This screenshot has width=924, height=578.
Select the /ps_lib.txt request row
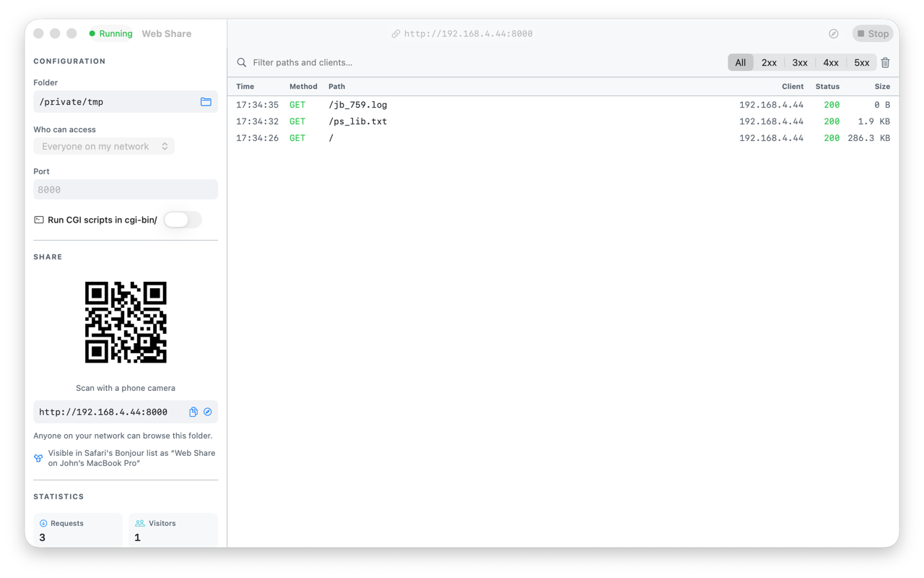tap(563, 121)
